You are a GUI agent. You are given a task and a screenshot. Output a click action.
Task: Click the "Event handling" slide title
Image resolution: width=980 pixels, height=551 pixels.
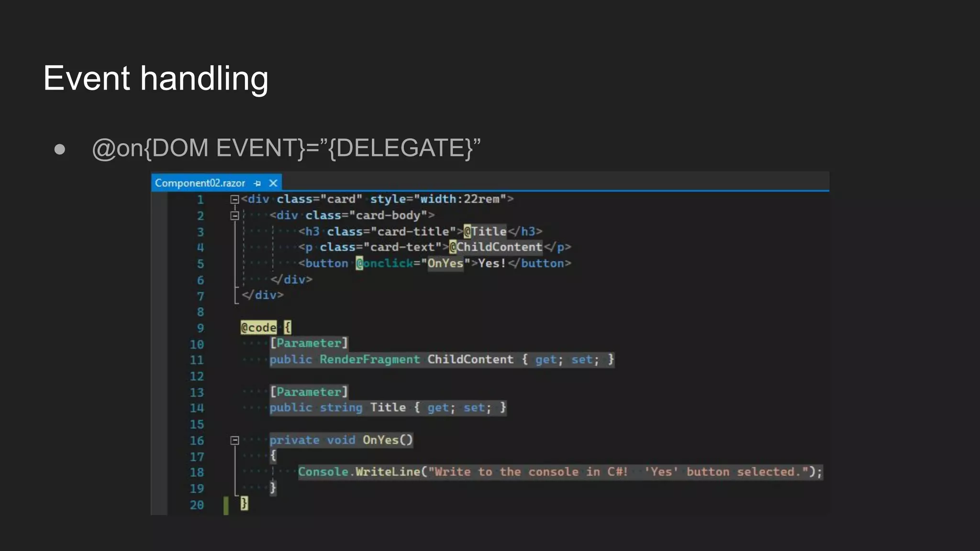[156, 78]
